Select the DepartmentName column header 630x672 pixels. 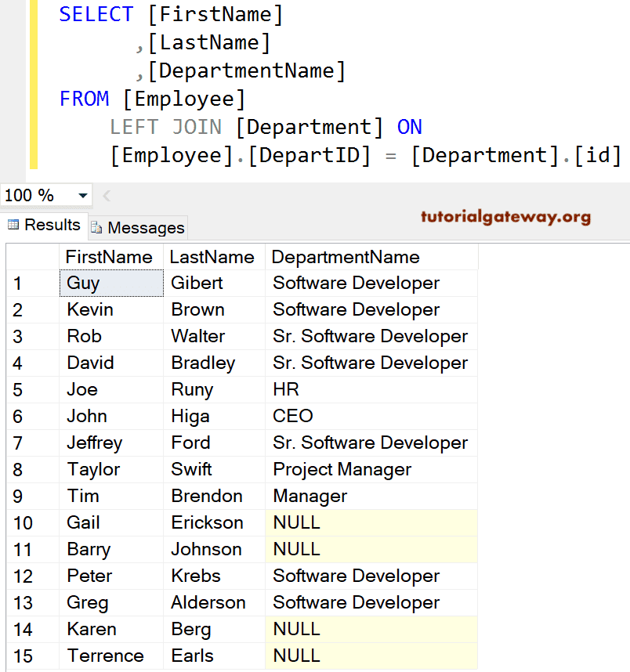[x=371, y=257]
